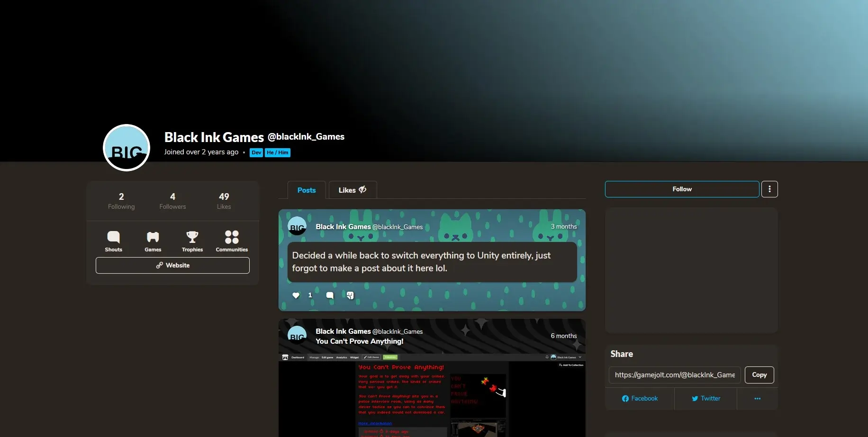The image size is (868, 437).
Task: Expand more share options ellipsis
Action: (x=757, y=399)
